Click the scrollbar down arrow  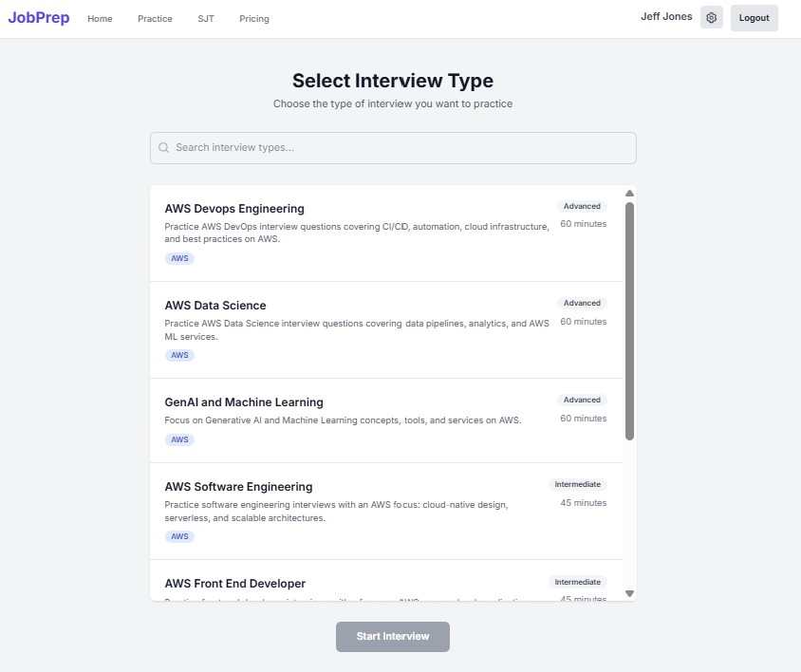pyautogui.click(x=629, y=593)
